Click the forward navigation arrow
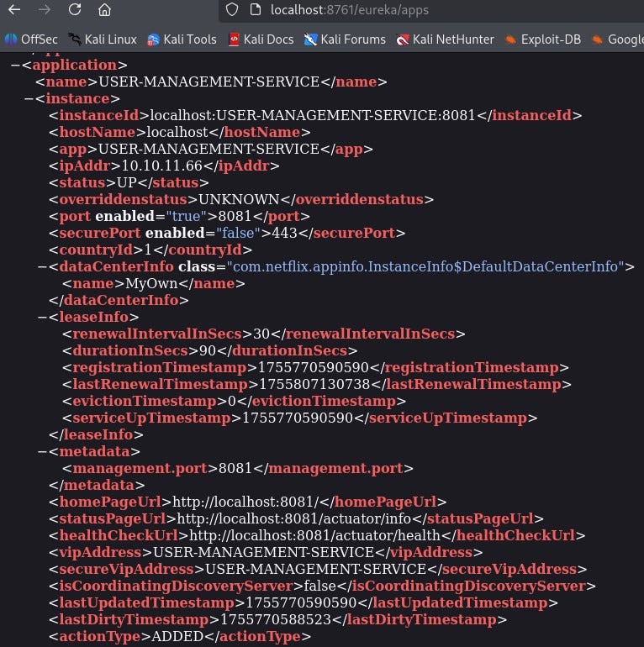 (45, 10)
